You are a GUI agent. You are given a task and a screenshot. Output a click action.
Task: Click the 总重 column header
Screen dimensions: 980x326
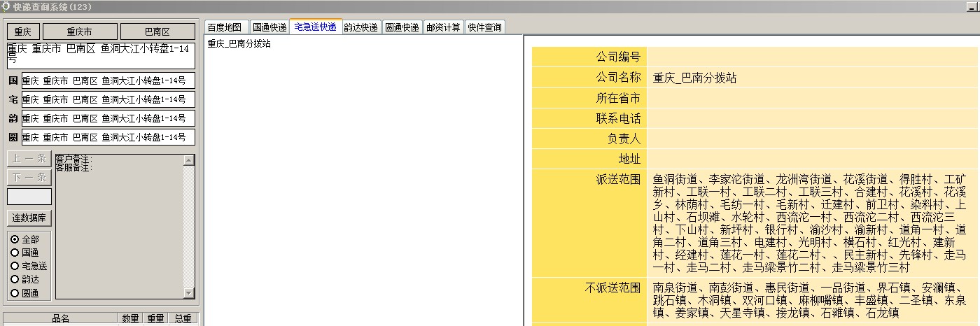(183, 318)
